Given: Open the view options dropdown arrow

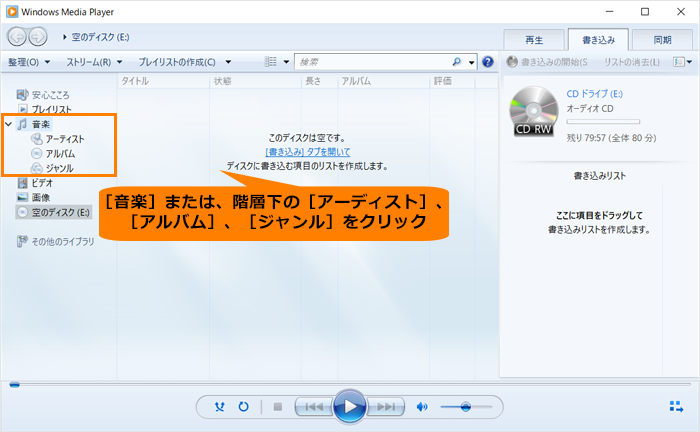Looking at the screenshot, I should click(x=286, y=62).
